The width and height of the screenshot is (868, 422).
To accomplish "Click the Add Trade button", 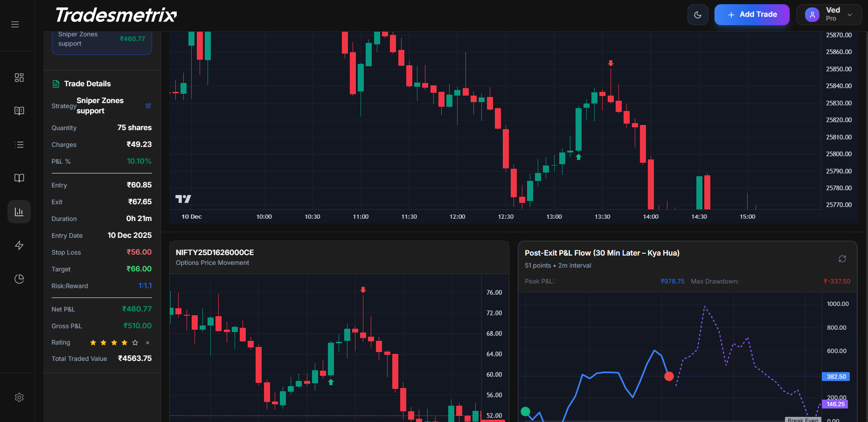I will pyautogui.click(x=752, y=14).
